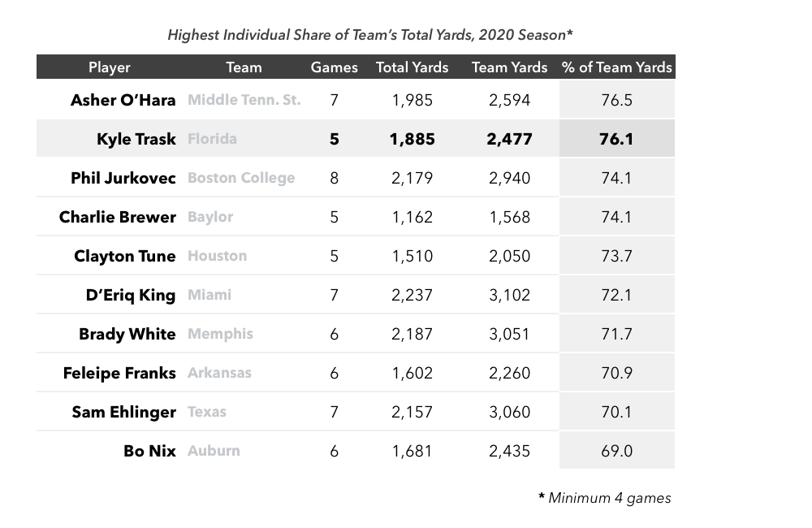Click the Middle Tenn. St. team label
This screenshot has height=528, width=812.
[244, 99]
